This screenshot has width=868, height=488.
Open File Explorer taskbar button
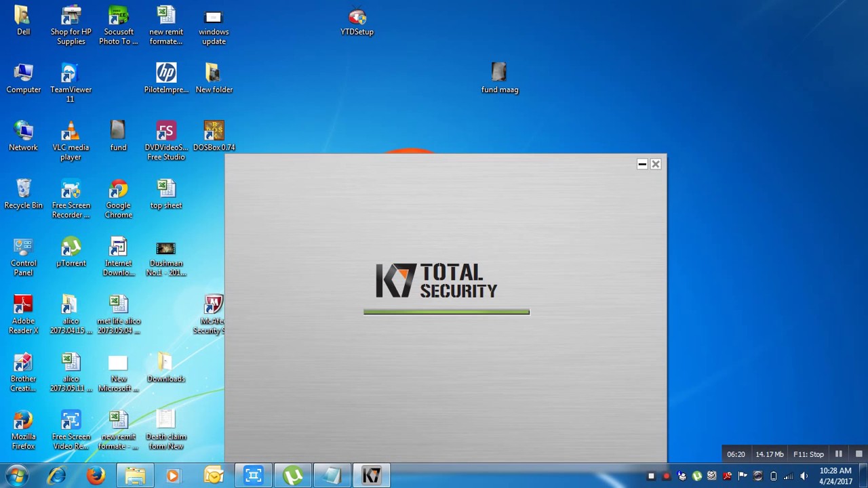click(135, 476)
